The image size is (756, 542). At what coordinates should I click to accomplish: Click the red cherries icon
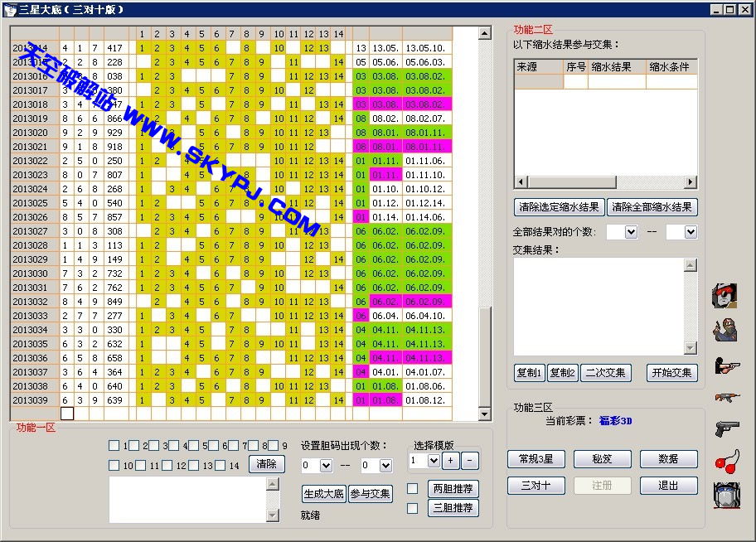(x=726, y=462)
